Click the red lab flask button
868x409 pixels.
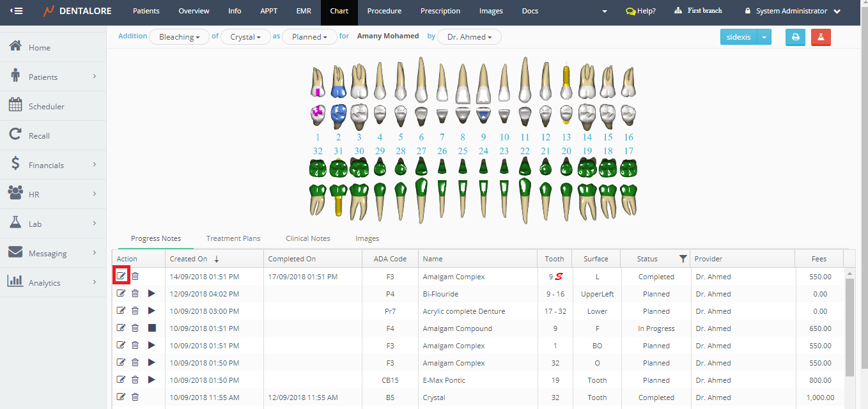tap(821, 37)
